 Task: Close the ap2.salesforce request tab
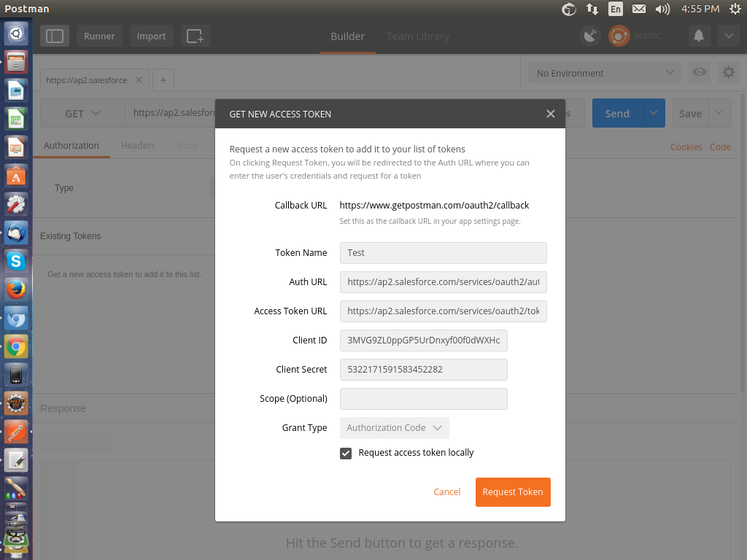139,80
